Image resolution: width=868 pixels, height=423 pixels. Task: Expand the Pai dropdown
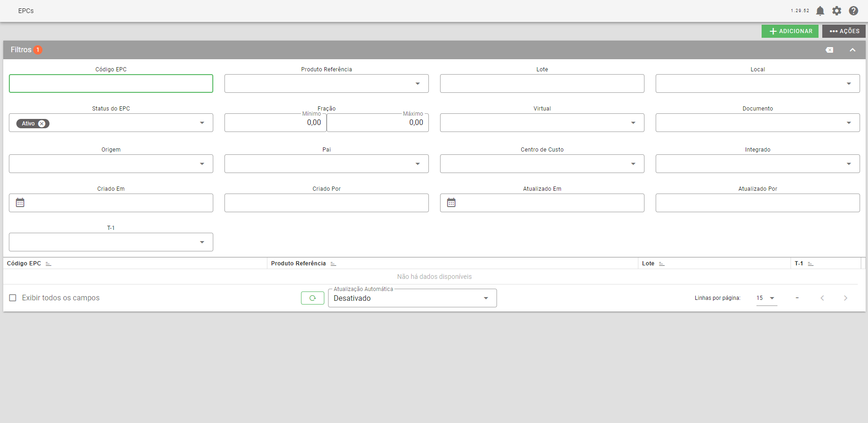pos(418,164)
